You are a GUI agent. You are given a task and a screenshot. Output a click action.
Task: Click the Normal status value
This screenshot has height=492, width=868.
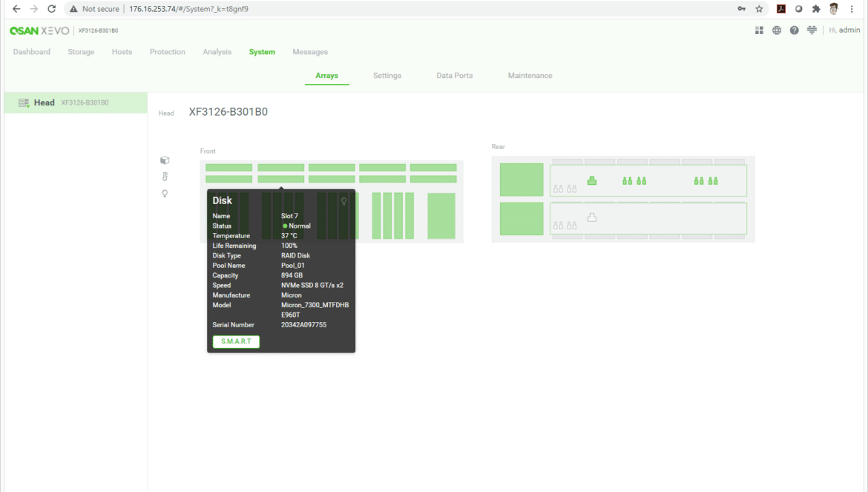(297, 226)
